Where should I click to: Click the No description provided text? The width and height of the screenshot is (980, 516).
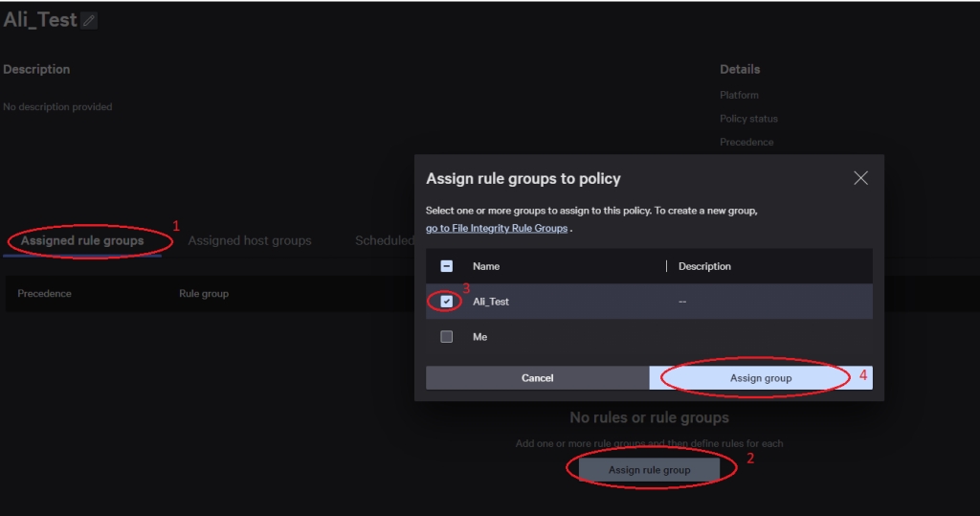click(57, 107)
